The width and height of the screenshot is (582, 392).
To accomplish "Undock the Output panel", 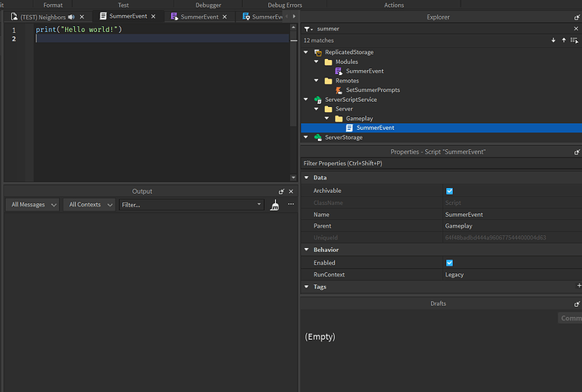I will (282, 191).
